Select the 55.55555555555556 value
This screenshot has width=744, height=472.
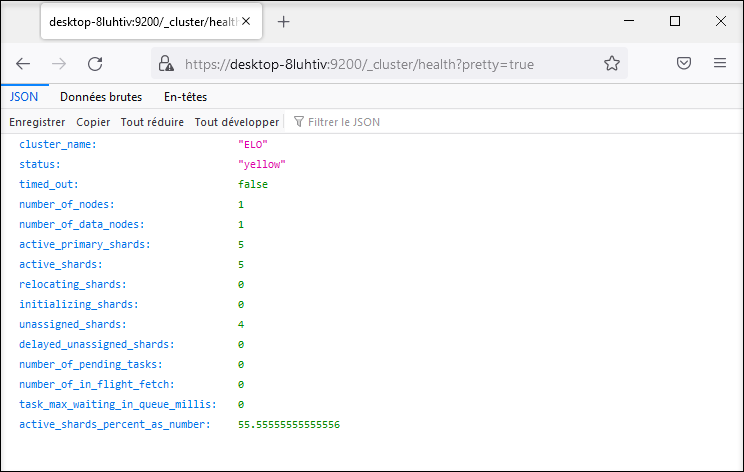[289, 424]
